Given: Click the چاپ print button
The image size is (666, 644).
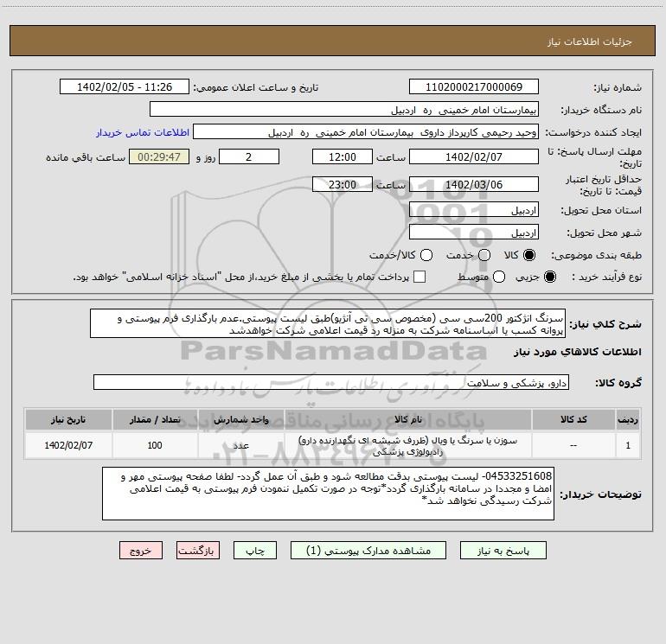Looking at the screenshot, I should [255, 551].
